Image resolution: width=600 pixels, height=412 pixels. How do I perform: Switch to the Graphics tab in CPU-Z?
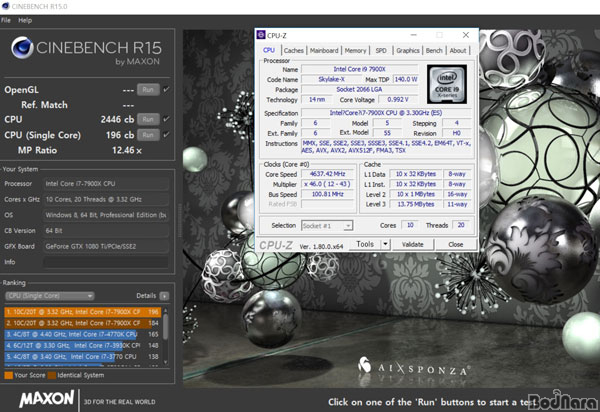coord(408,50)
